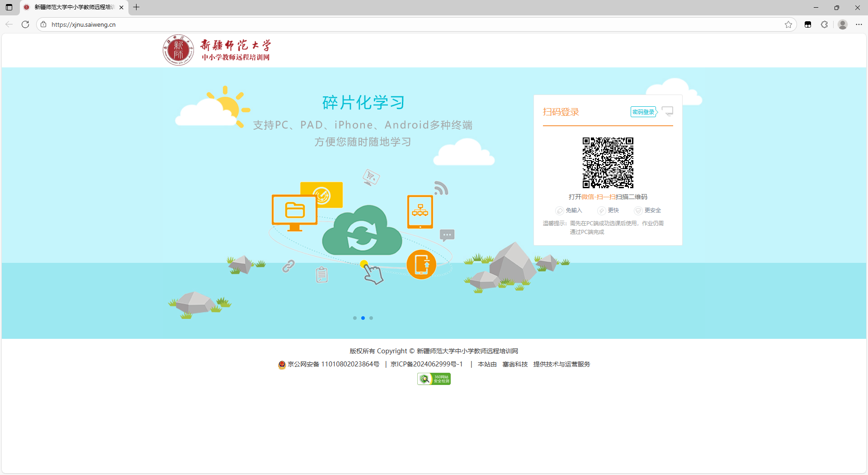The width and height of the screenshot is (868, 475).
Task: Open a new browser tab
Action: click(x=137, y=7)
